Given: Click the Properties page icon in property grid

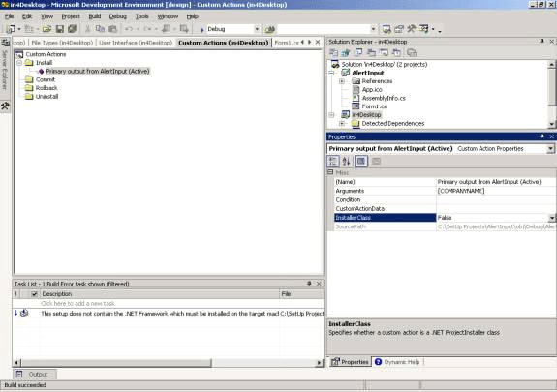Looking at the screenshot, I should point(376,162).
